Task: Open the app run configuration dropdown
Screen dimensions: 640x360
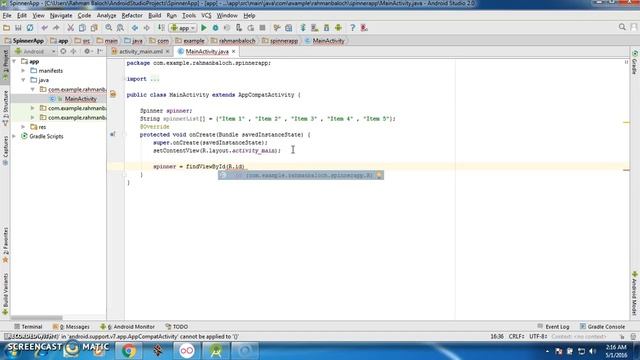Action: point(183,28)
